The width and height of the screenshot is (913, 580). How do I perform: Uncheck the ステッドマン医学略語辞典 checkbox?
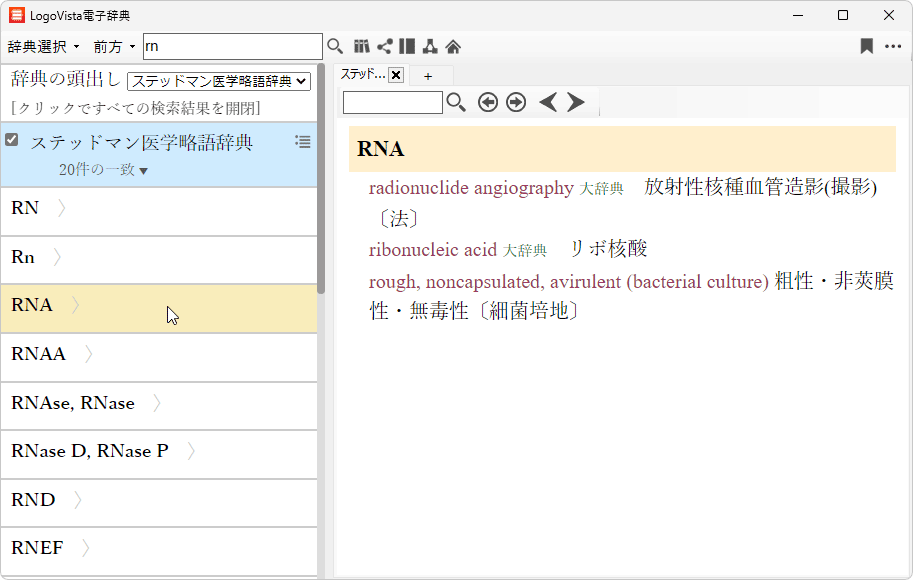coord(12,140)
